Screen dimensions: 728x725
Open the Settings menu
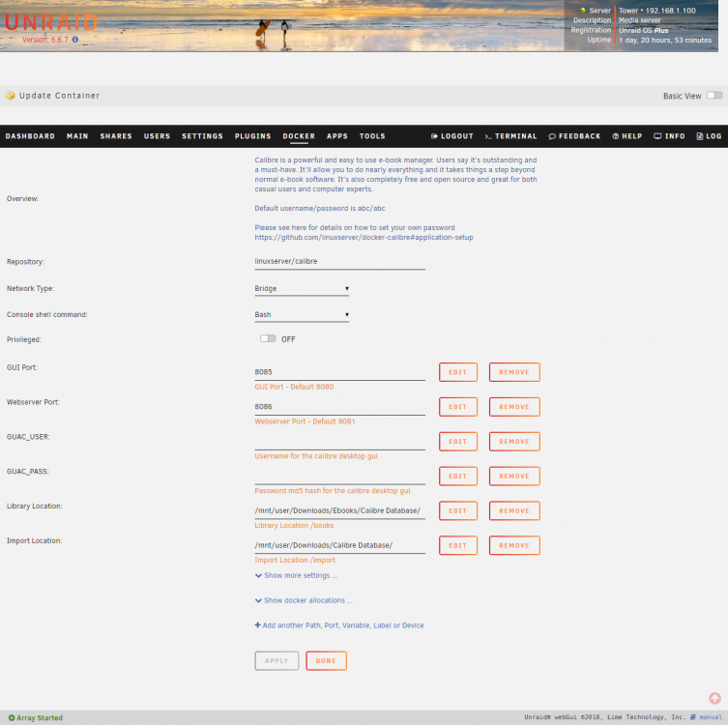point(202,136)
